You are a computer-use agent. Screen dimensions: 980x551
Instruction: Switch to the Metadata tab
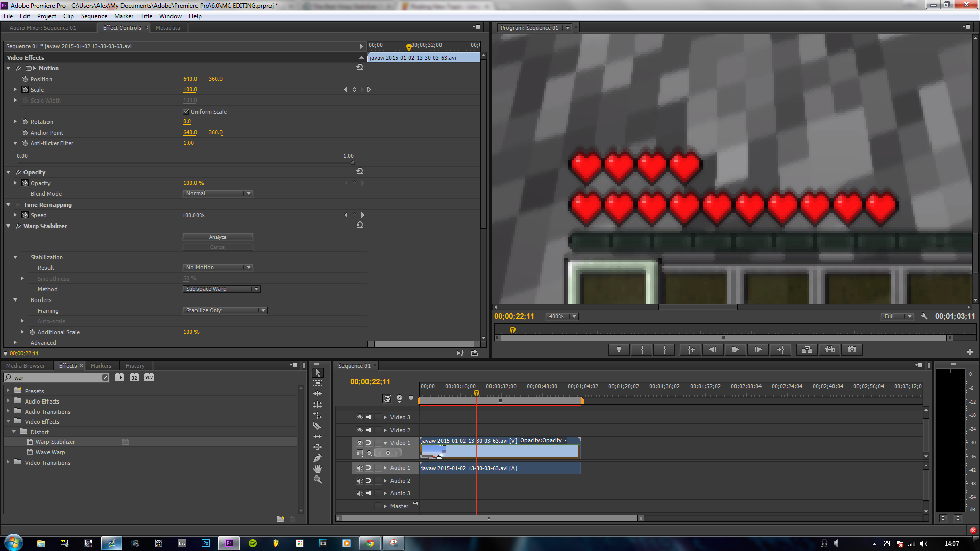[168, 28]
